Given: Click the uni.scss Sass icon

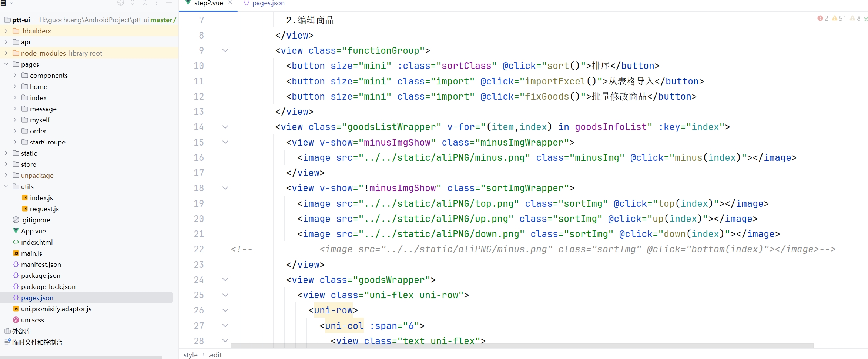Looking at the screenshot, I should [16, 320].
